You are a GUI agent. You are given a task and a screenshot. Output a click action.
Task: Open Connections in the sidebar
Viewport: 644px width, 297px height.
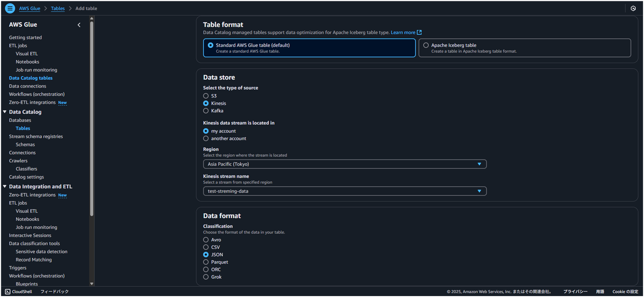tap(22, 153)
